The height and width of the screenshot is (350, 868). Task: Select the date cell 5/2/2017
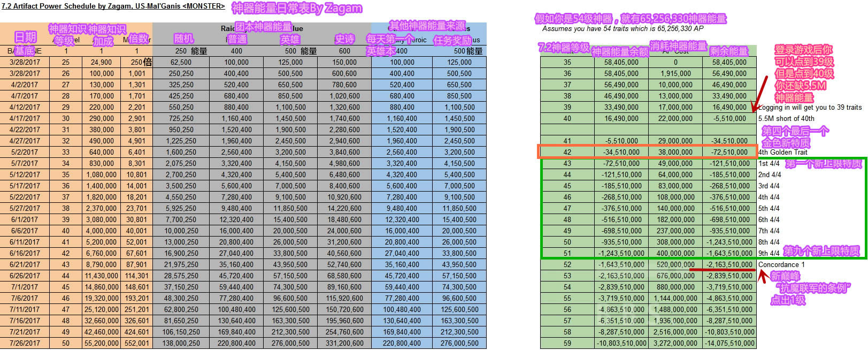[x=25, y=152]
